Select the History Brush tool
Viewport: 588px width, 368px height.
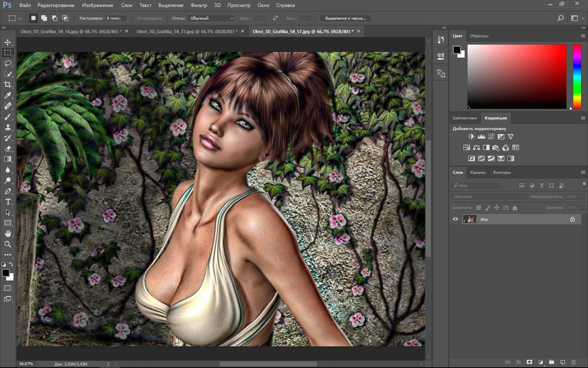[x=8, y=138]
